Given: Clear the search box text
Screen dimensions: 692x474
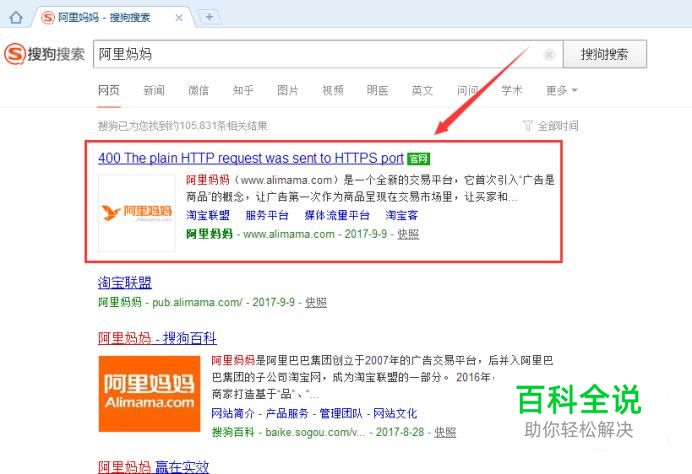Looking at the screenshot, I should (549, 54).
